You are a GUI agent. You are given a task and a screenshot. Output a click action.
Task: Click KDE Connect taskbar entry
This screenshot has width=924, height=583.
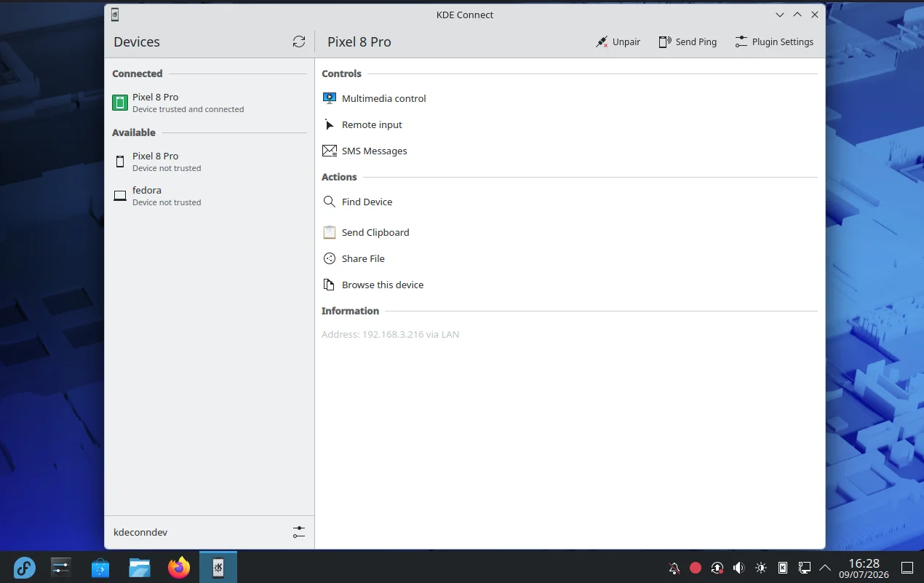coord(218,567)
